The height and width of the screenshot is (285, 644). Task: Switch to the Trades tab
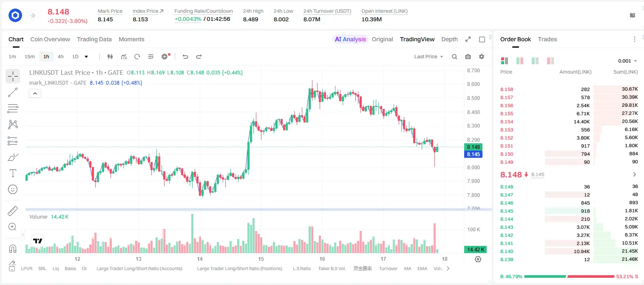pyautogui.click(x=547, y=39)
